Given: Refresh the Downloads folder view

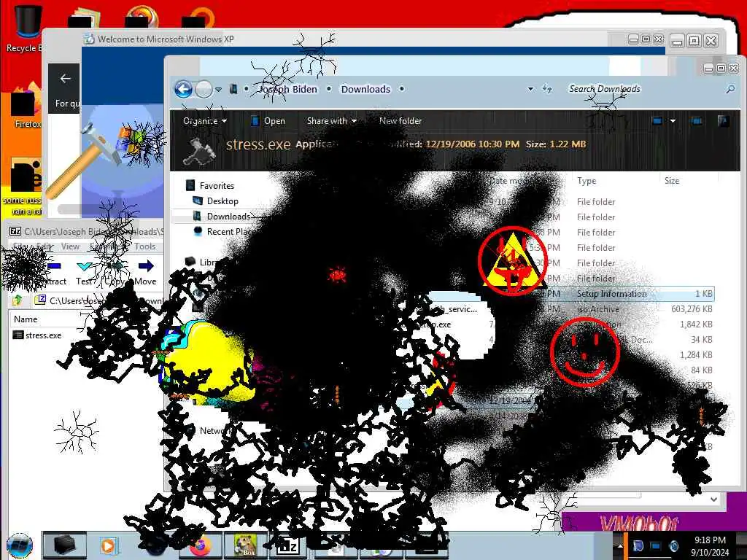Looking at the screenshot, I should coord(547,89).
